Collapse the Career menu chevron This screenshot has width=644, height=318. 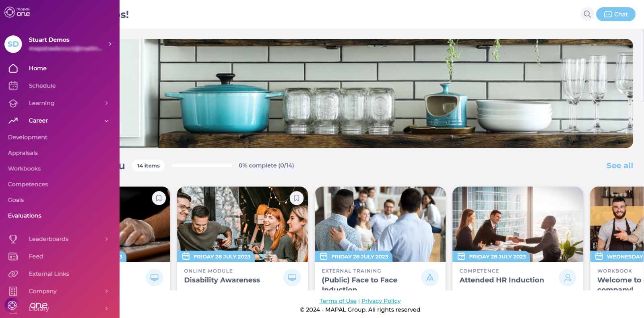107,121
